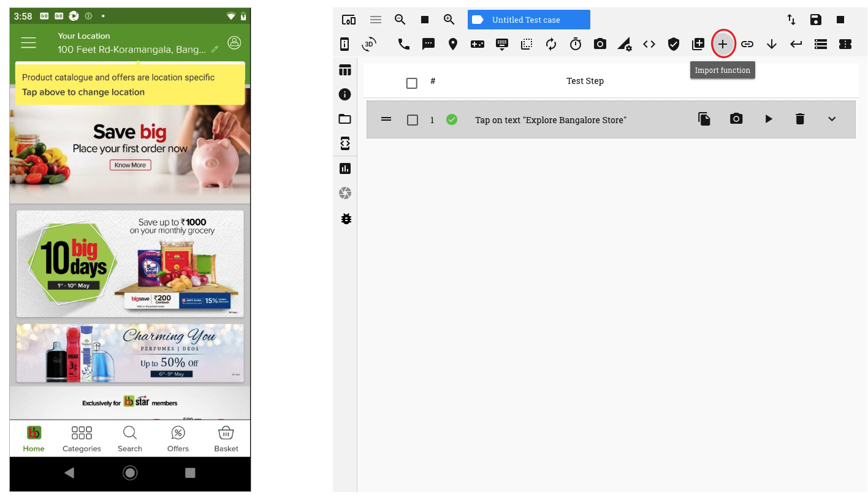Click the Untitled Test case name field

529,20
